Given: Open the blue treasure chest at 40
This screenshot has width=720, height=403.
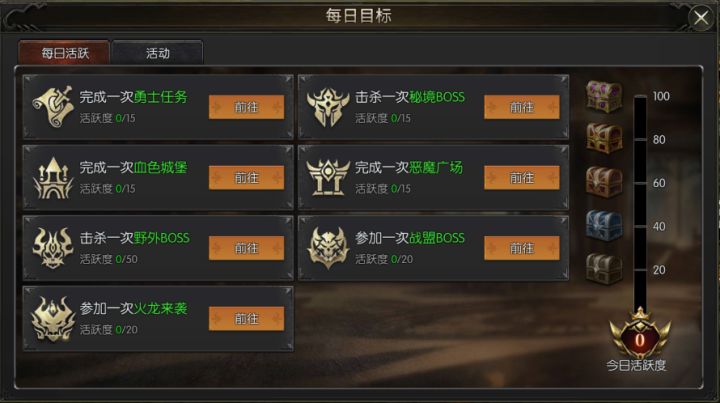Looking at the screenshot, I should click(604, 225).
